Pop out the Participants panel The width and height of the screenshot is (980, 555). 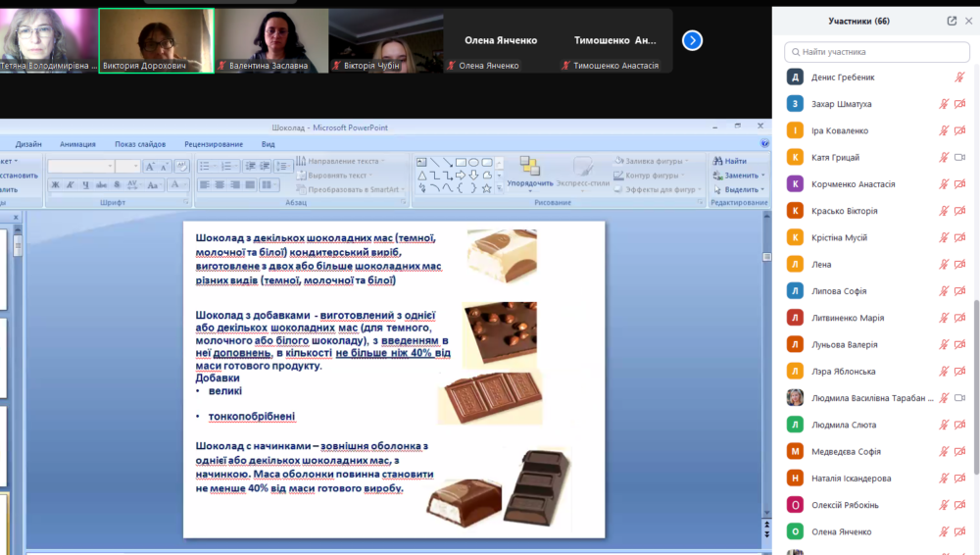tap(952, 21)
